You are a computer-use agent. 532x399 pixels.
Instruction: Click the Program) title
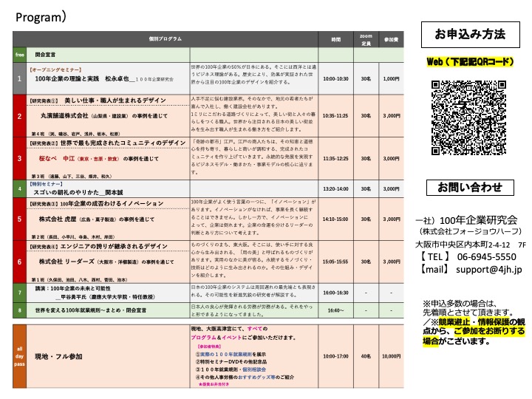point(41,17)
